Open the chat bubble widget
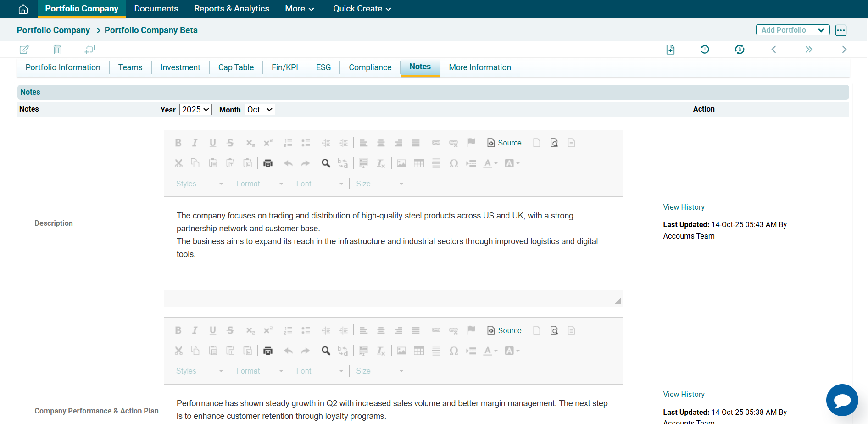 click(842, 400)
